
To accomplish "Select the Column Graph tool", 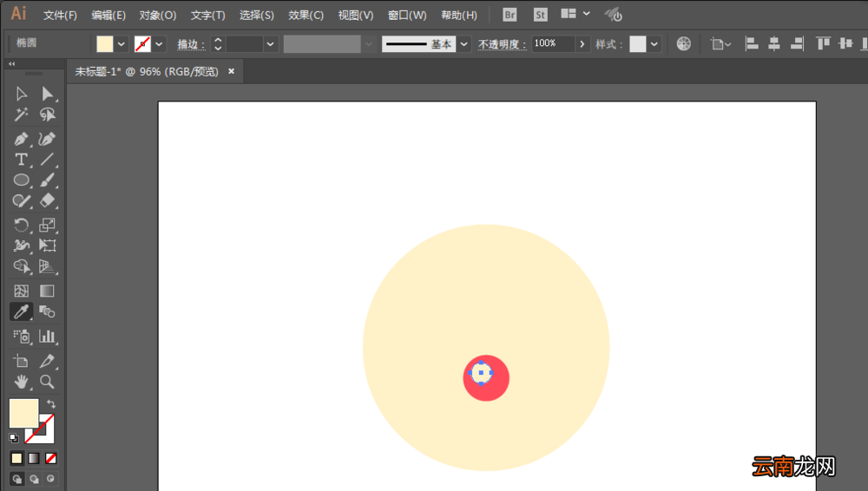I will coord(47,336).
